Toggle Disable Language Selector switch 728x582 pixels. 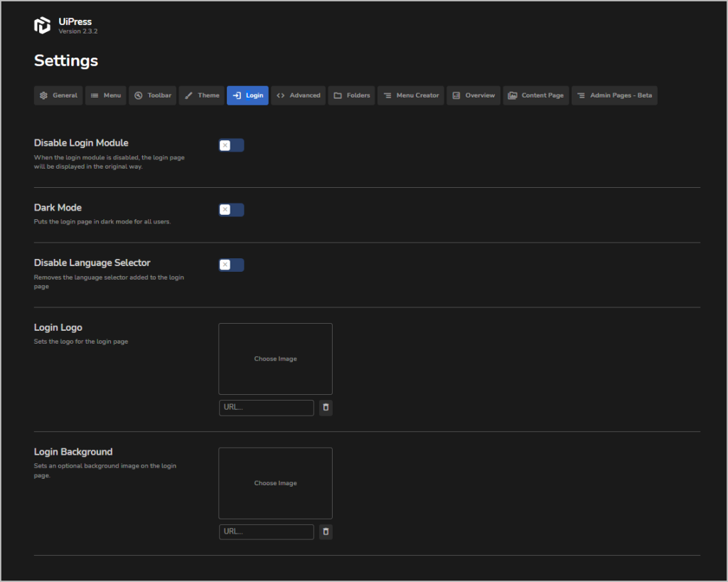pyautogui.click(x=231, y=265)
